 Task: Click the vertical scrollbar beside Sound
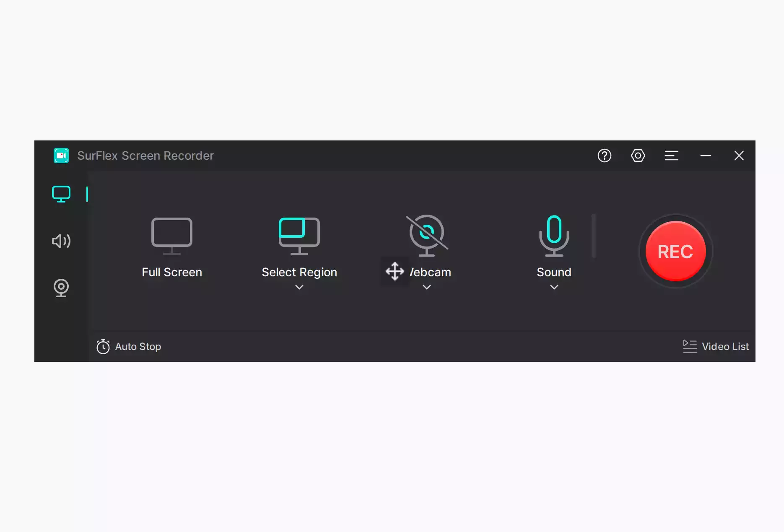(x=594, y=236)
